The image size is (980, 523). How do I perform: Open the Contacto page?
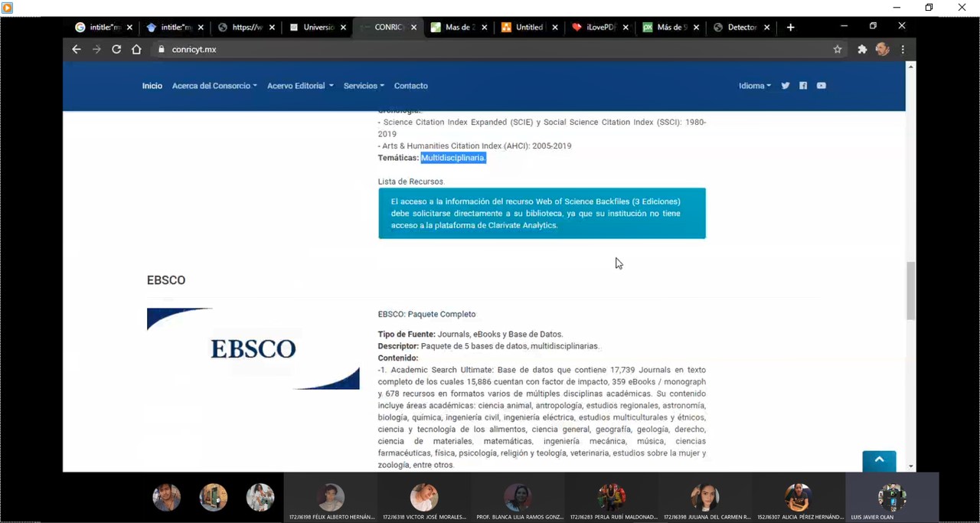pos(411,86)
